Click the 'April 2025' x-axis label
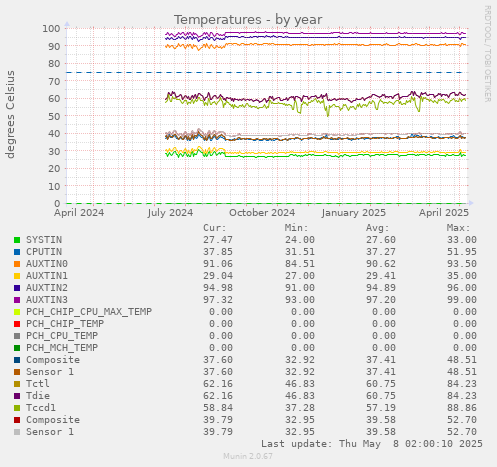The height and width of the screenshot is (467, 497). [444, 213]
